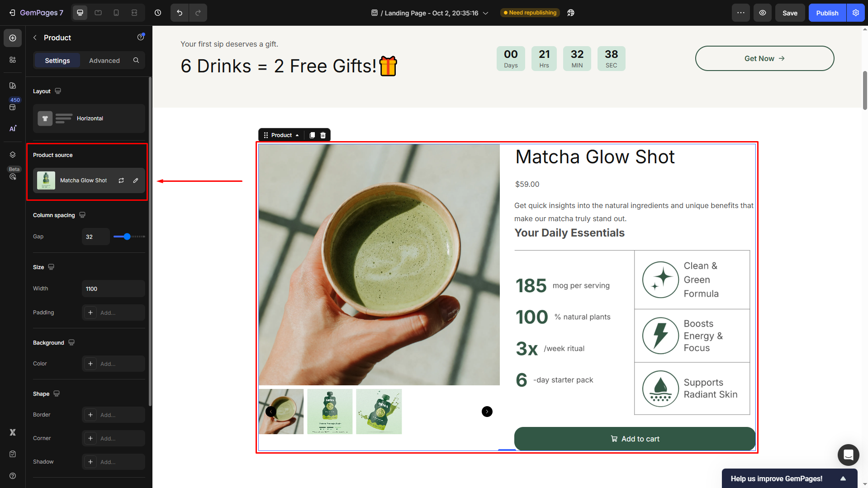Select the third splashing pouch thumbnail
Screen dimensions: 868x488
point(379,412)
